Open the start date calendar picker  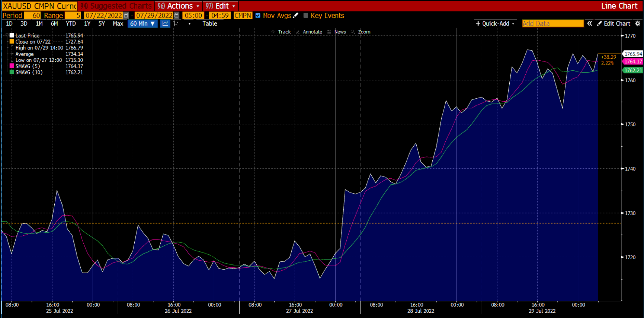[x=126, y=15]
